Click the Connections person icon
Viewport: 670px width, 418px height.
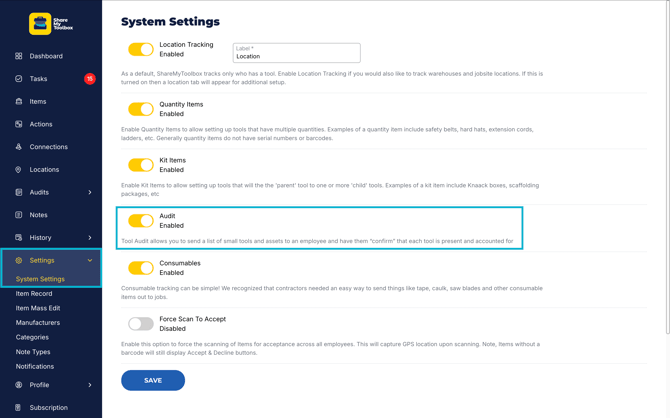(x=18, y=147)
